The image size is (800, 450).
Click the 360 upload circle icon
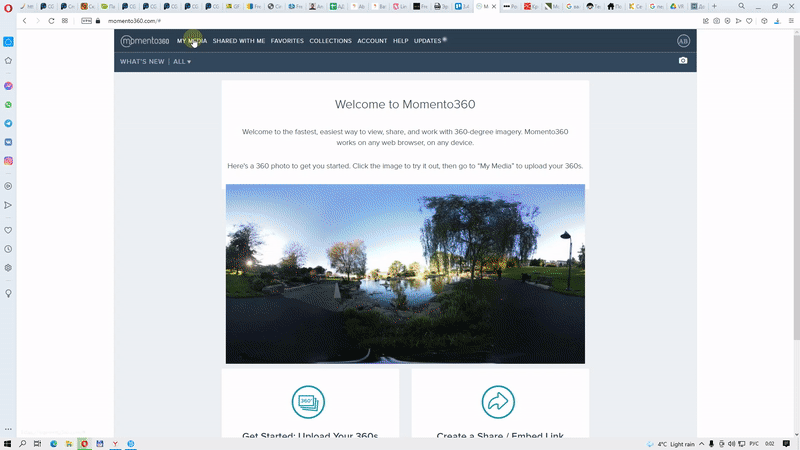(308, 402)
